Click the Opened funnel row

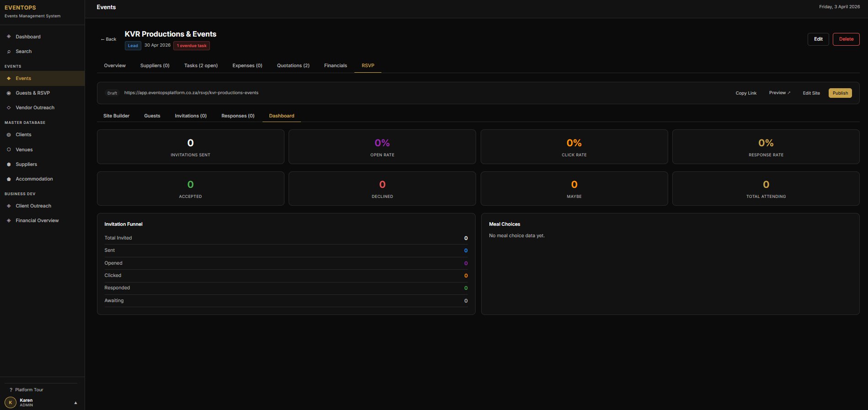[286, 263]
